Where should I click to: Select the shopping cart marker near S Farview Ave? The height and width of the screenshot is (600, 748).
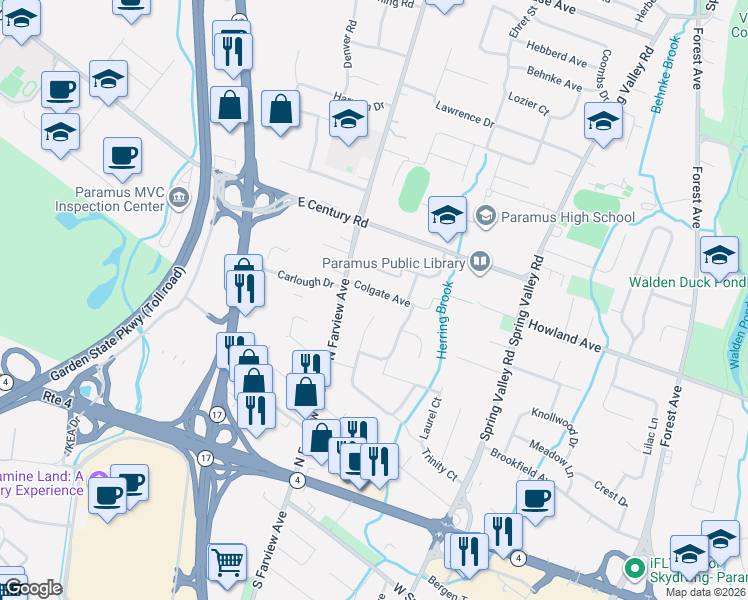coord(227,563)
